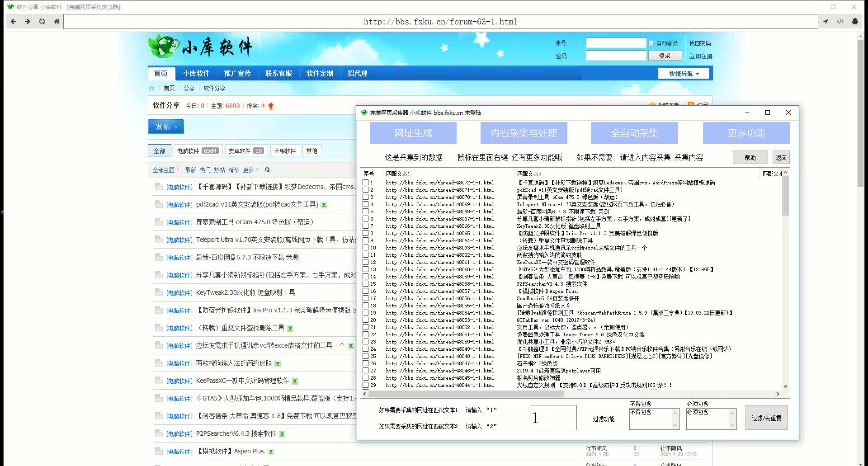Expand the 快捷导航 dropdown menu

pos(684,74)
